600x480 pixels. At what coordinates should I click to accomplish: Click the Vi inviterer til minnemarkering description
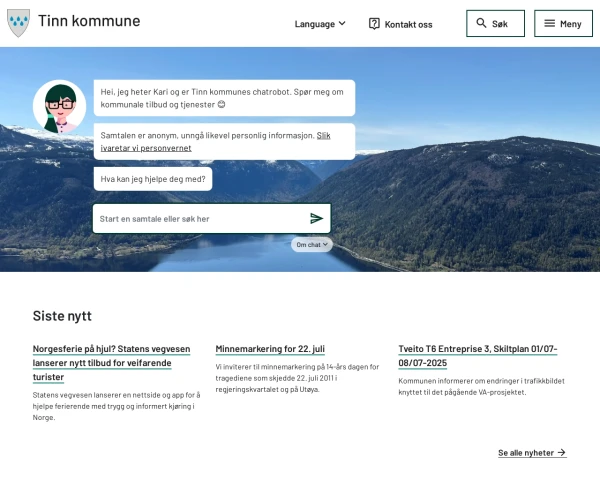pyautogui.click(x=297, y=378)
